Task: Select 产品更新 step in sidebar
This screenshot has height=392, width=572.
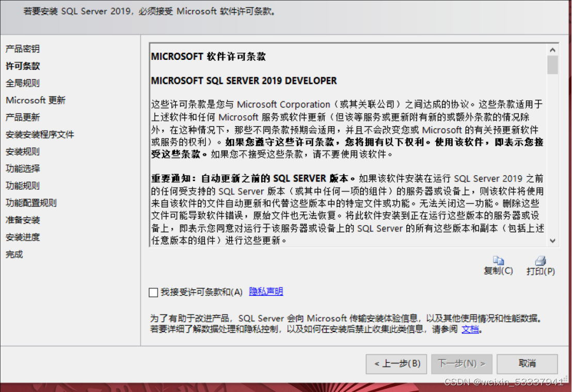Action: (x=23, y=118)
